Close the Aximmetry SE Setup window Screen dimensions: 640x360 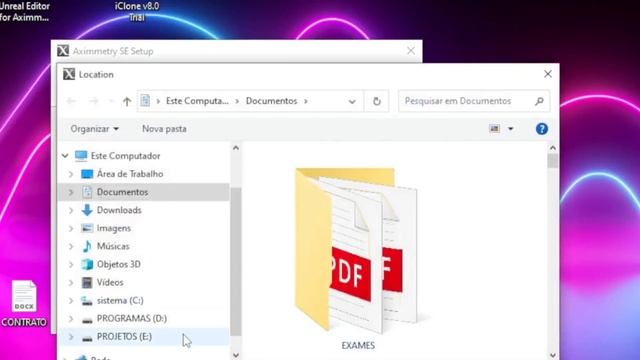(x=411, y=51)
